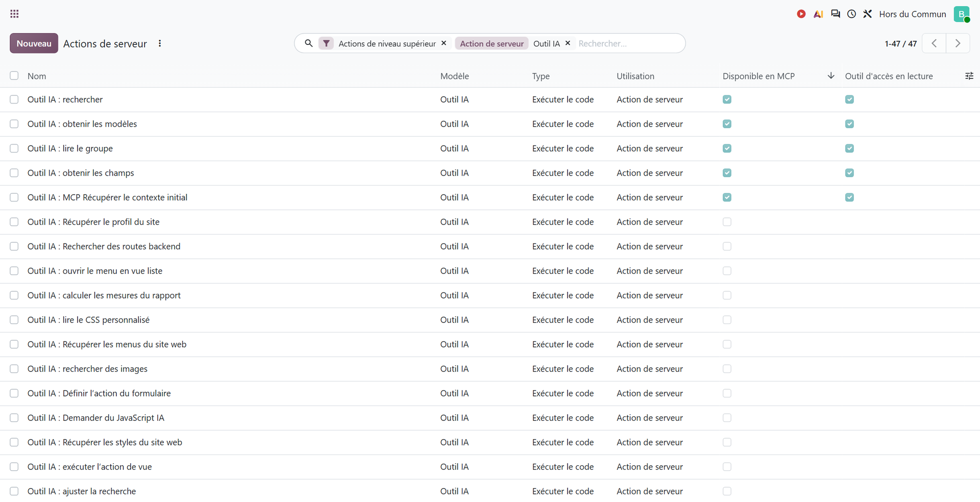Viewport: 980px width, 502px height.
Task: Open the activities clock icon
Action: (851, 14)
